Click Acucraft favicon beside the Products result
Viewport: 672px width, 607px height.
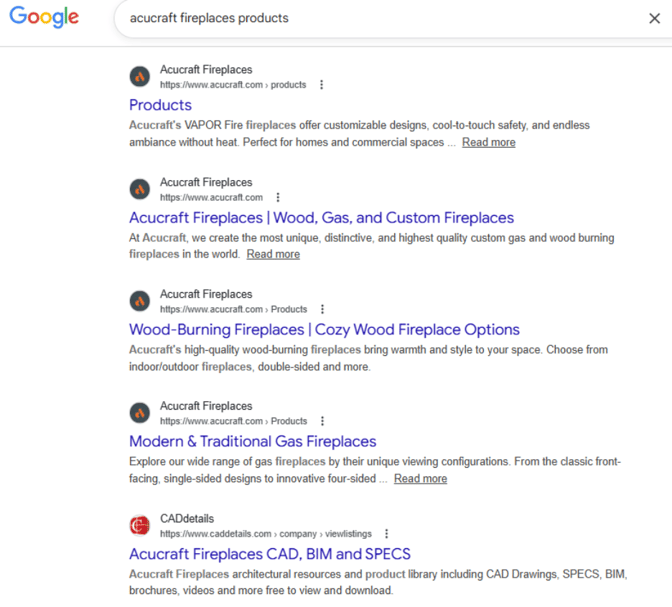[140, 77]
